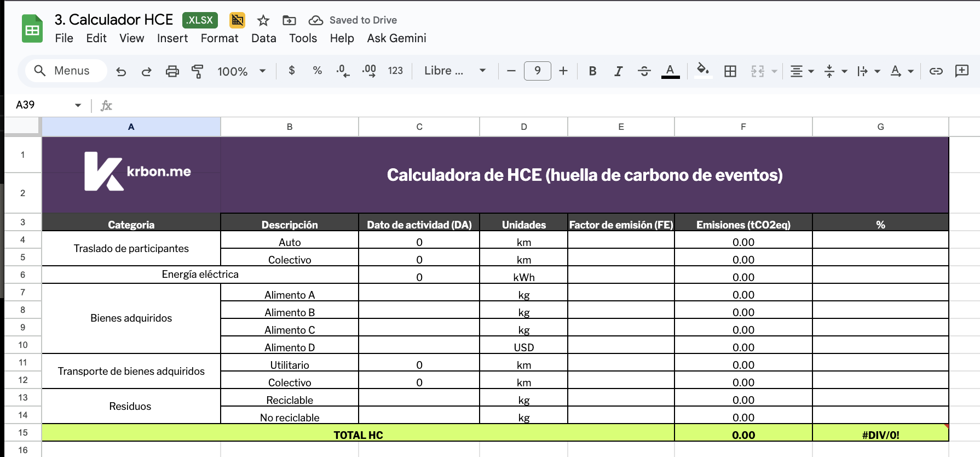The width and height of the screenshot is (980, 457).
Task: Open the fill color picker
Action: [x=702, y=70]
